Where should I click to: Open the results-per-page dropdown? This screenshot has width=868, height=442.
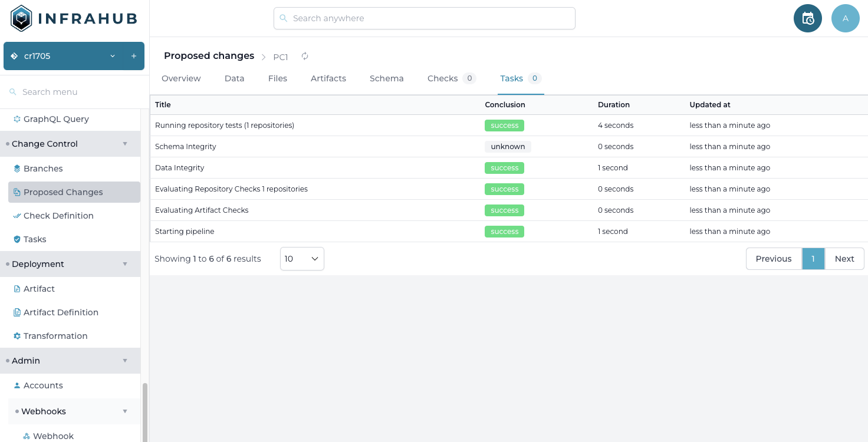click(301, 259)
